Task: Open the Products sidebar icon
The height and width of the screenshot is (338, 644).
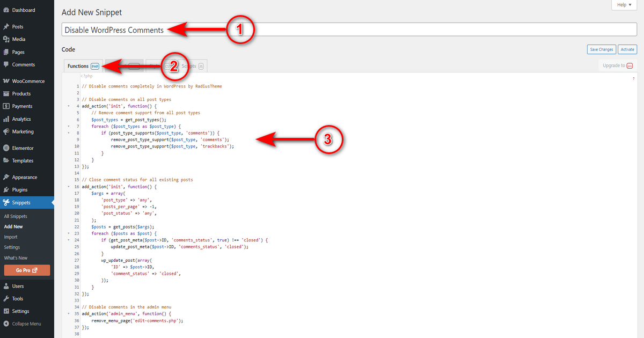Action: point(6,94)
